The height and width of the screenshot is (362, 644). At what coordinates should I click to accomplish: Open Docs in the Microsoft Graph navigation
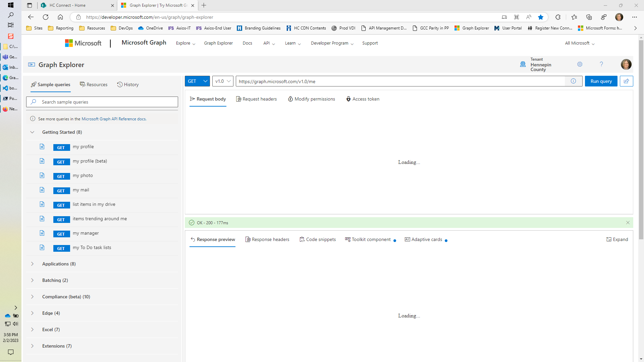[247, 43]
